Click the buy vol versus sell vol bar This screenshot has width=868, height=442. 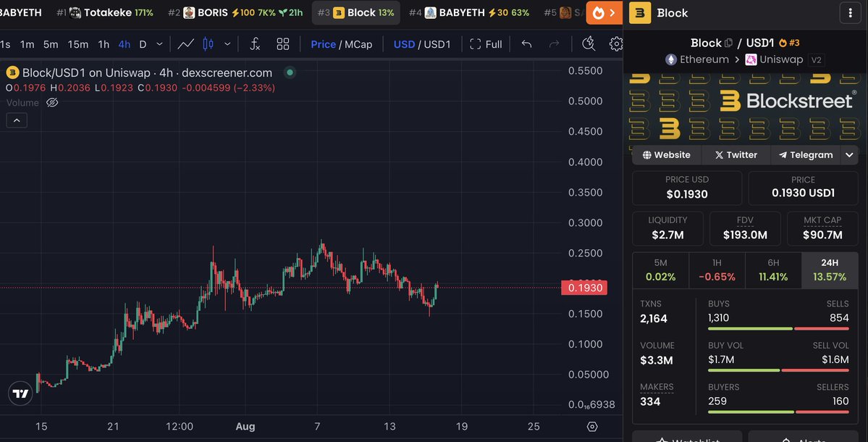tap(778, 370)
